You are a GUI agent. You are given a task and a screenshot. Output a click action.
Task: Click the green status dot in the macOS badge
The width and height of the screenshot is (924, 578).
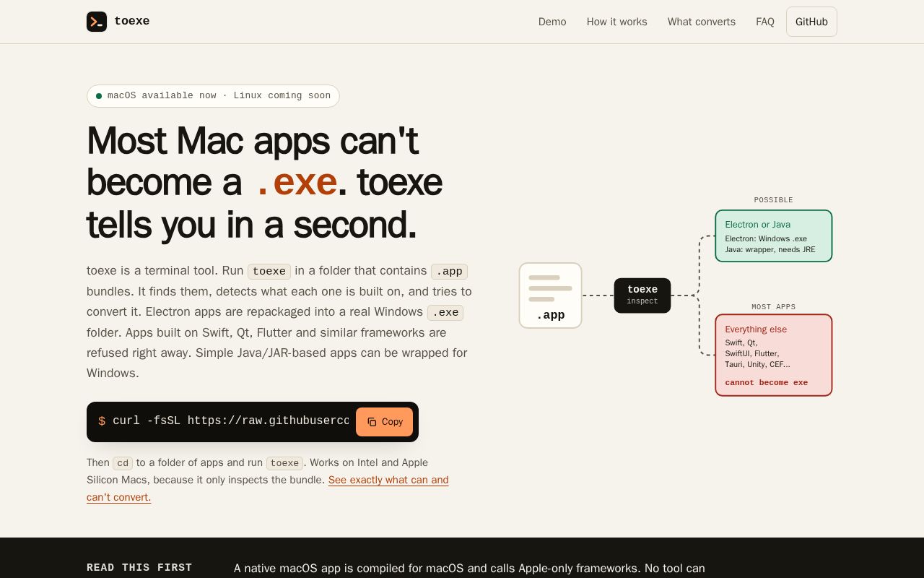99,96
